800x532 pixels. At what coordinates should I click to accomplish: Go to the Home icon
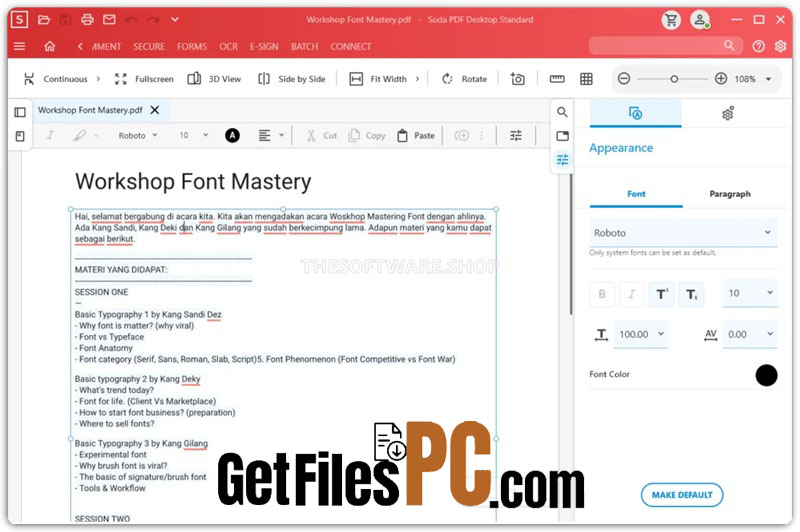[49, 46]
